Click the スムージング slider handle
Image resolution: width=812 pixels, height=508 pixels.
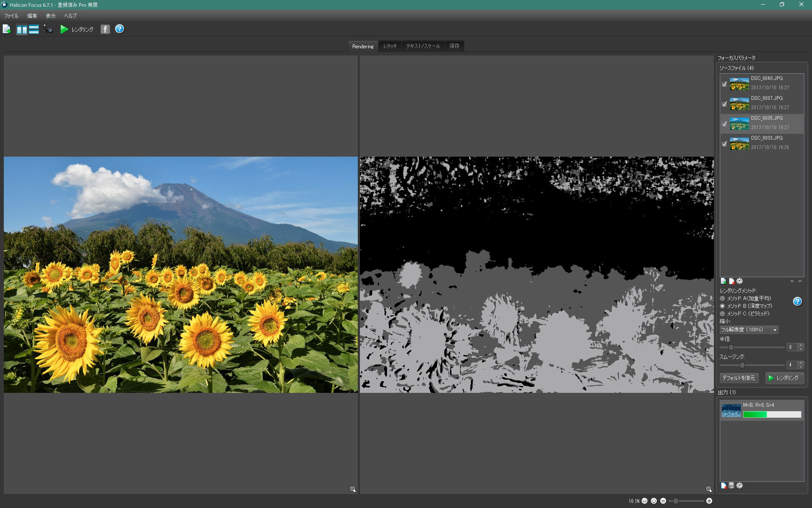click(742, 365)
